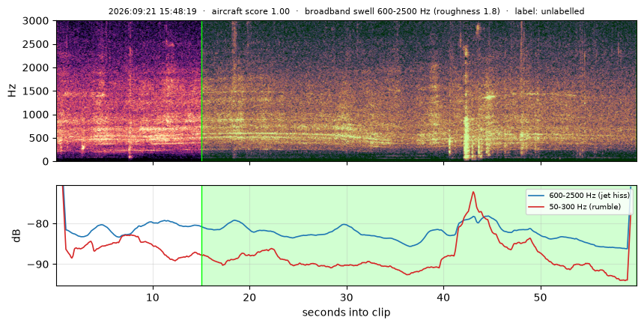Click the 'Hz' y-axis label of spectrogram
The image size is (644, 326).
(x=12, y=91)
